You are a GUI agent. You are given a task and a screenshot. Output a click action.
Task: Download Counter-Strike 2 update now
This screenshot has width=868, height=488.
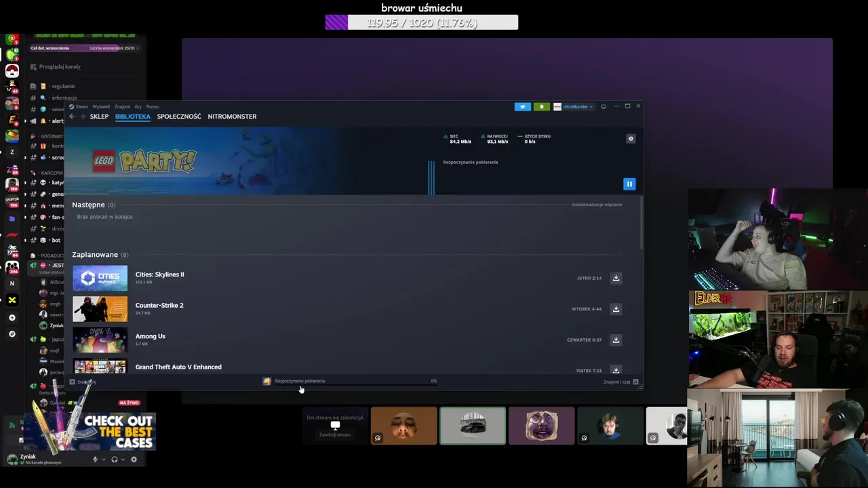pos(616,308)
